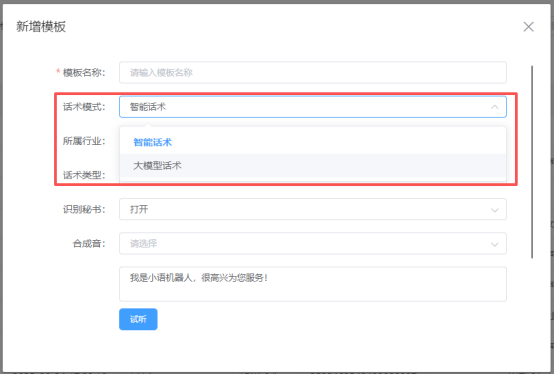This screenshot has width=554, height=375.
Task: Close the 新增模板 dialog
Action: (x=528, y=27)
